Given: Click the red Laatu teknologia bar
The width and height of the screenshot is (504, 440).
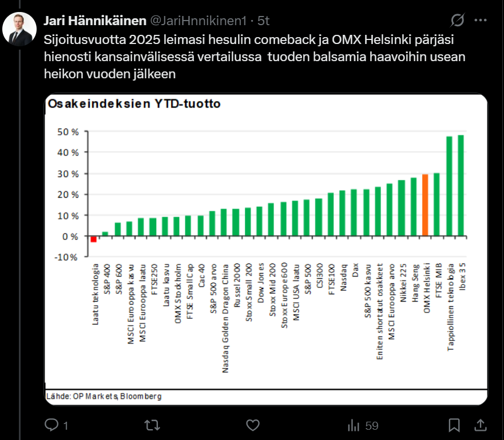Looking at the screenshot, I should 93,239.
